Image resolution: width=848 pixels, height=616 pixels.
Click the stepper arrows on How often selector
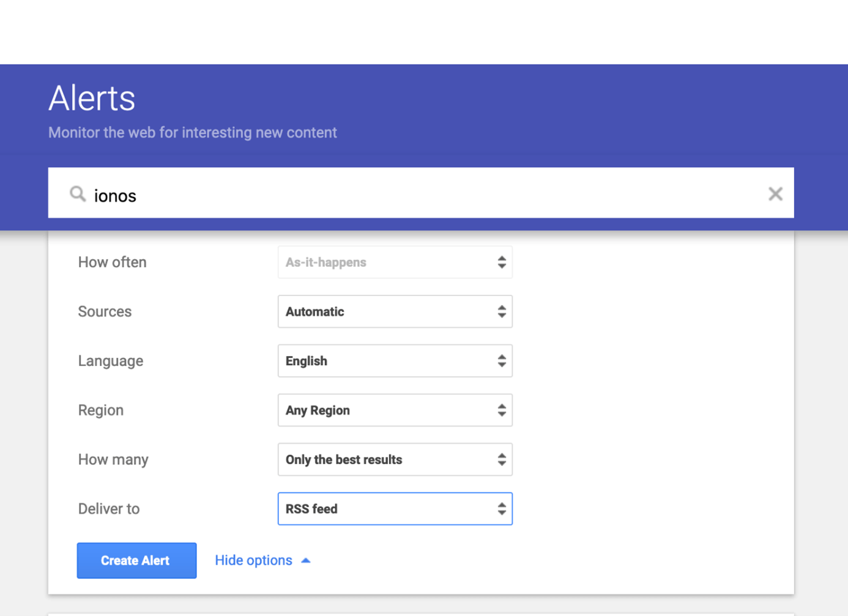coord(502,262)
